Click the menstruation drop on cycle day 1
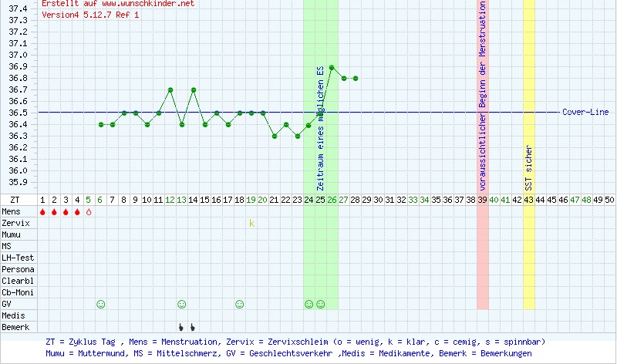The width and height of the screenshot is (617, 364). pos(42,211)
